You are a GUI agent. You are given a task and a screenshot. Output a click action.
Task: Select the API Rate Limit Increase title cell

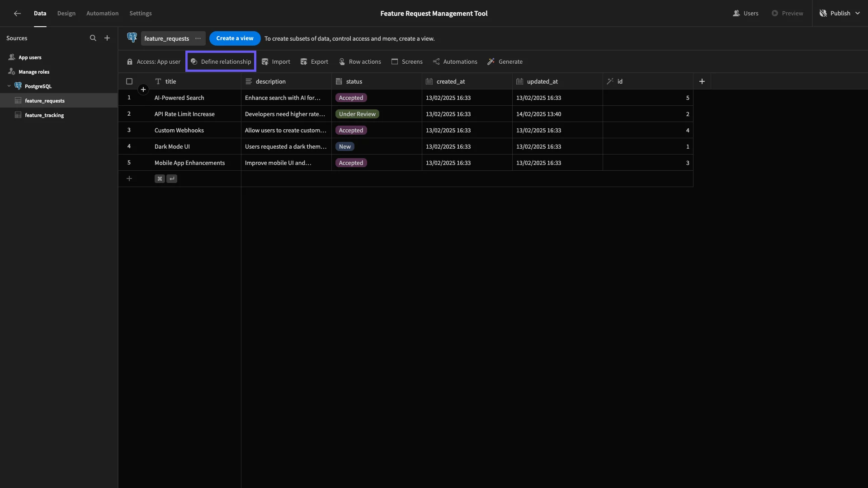pyautogui.click(x=196, y=114)
